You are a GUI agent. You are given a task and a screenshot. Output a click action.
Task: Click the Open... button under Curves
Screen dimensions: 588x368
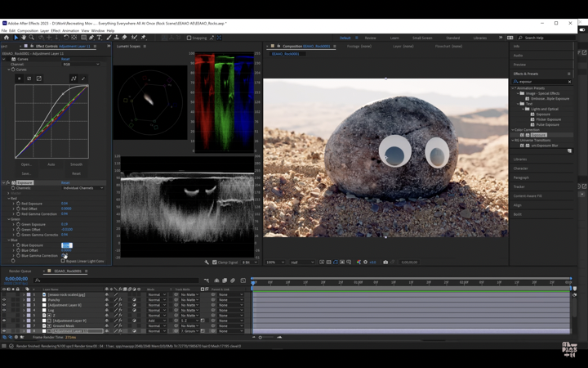[x=26, y=164]
